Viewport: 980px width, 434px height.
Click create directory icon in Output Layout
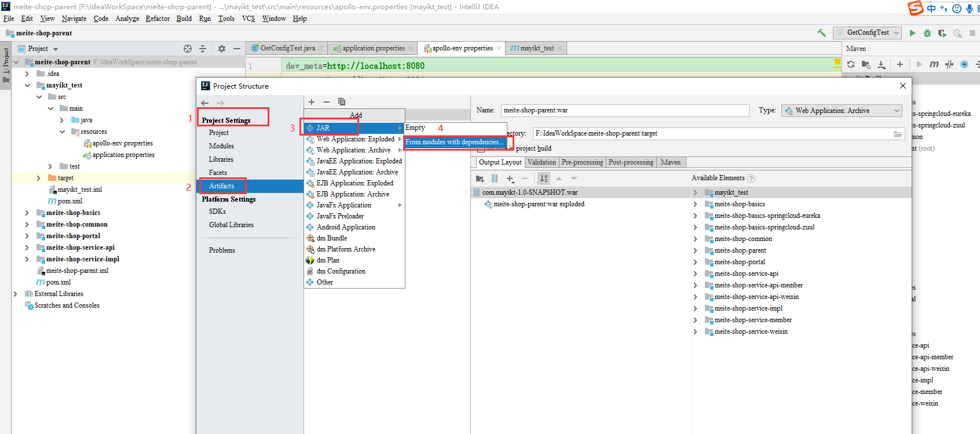point(480,178)
